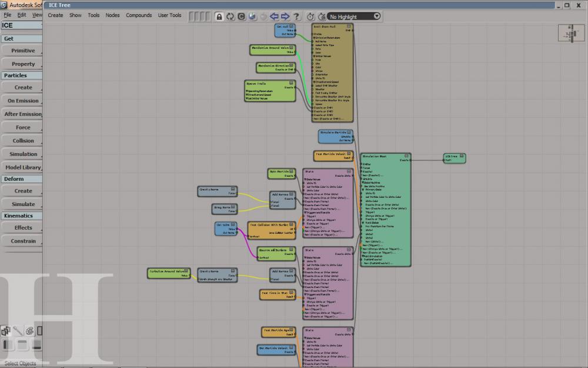Collapse the Get cube node icon
This screenshot has width=588, height=368.
coord(233,224)
